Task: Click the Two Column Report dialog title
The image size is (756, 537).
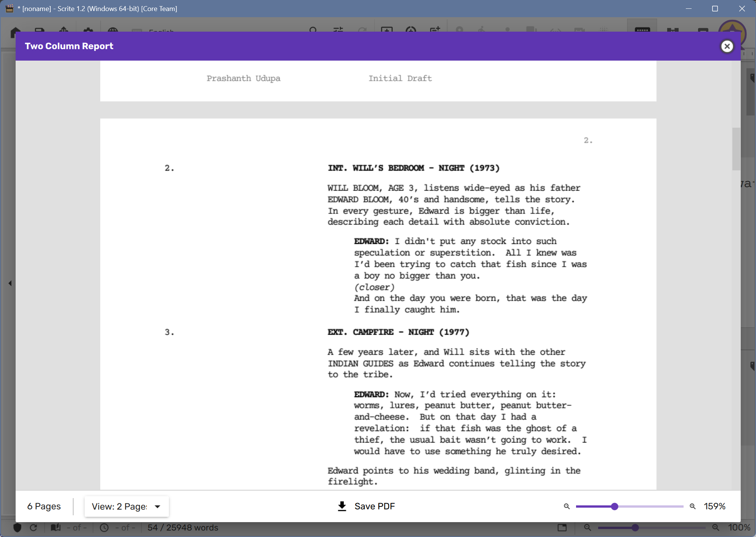Action: pyautogui.click(x=69, y=46)
